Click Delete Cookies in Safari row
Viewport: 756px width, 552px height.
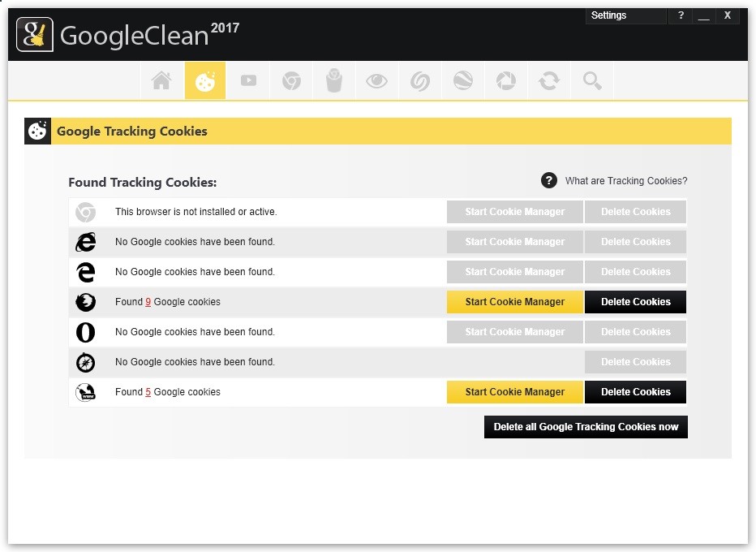[635, 362]
